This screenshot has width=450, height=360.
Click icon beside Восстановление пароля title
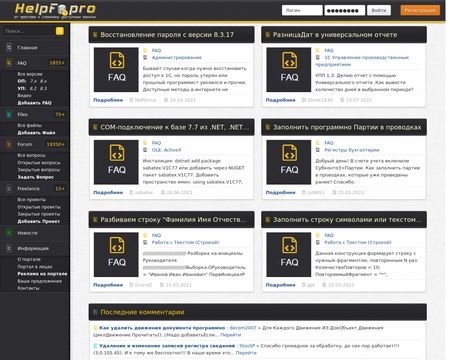(x=95, y=35)
